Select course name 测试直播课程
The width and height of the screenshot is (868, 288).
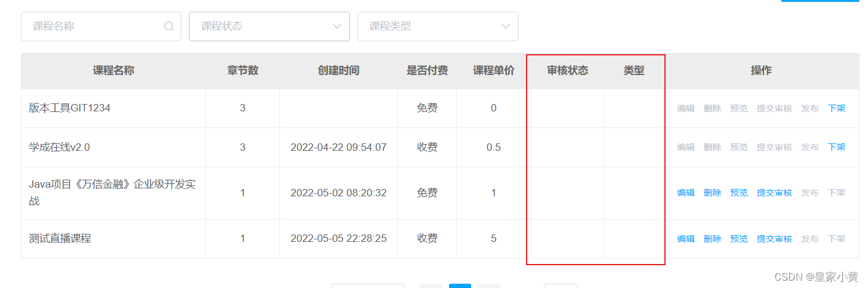[x=60, y=238]
